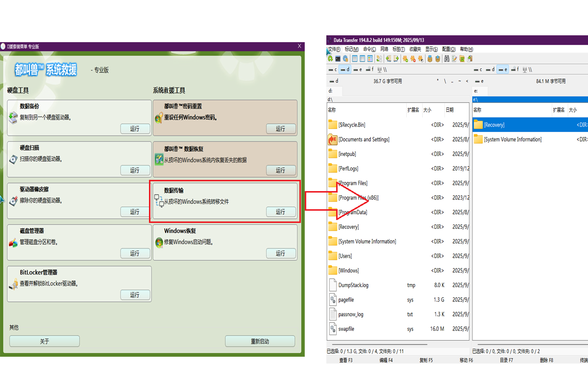Select the pagefile system file icon
Viewport: 588px width, 392px height.
pyautogui.click(x=333, y=300)
